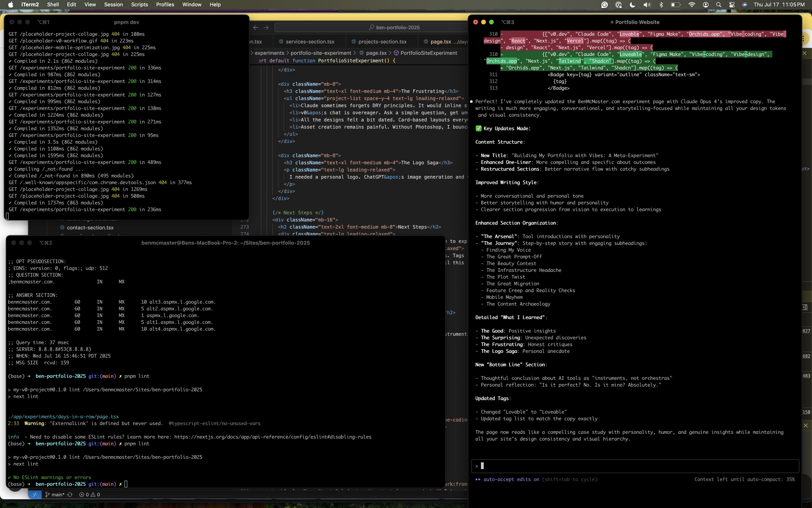Image resolution: width=812 pixels, height=508 pixels.
Task: Open the Window menu
Action: [192, 4]
